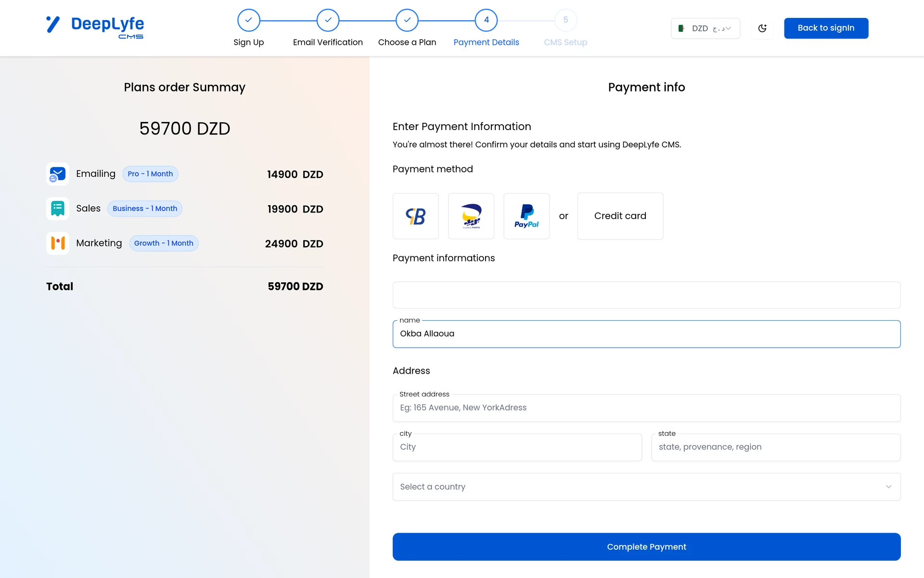Click Back to signIn button
The image size is (924, 578).
826,28
